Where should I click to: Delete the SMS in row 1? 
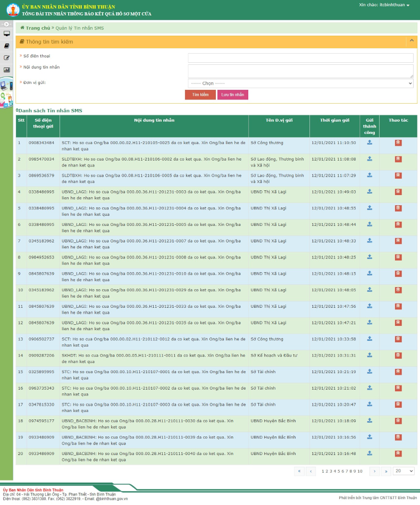(398, 142)
